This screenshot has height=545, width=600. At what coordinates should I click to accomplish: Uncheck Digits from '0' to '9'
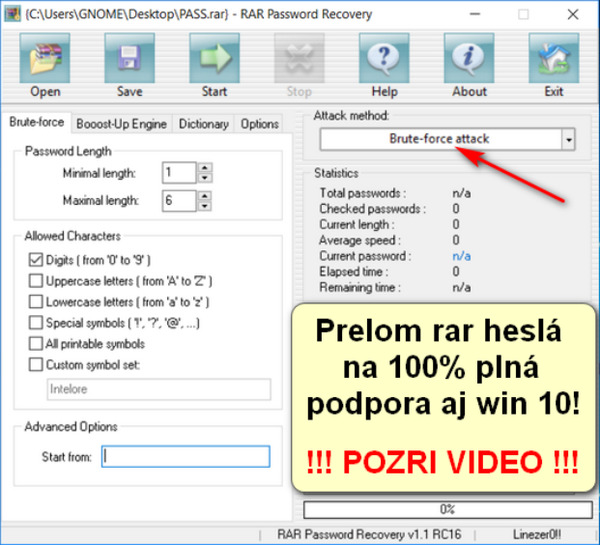(36, 260)
